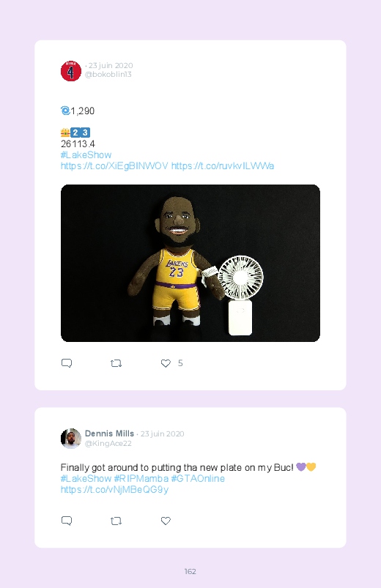This screenshot has width=381, height=588.
Task: Open the Lakers plush doll photo
Action: click(x=190, y=263)
